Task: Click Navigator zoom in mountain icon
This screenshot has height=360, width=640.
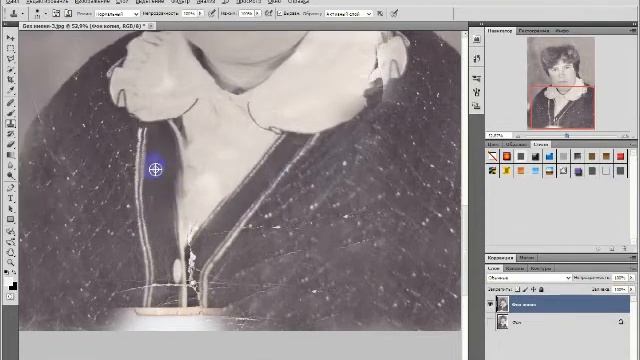Action: (625, 136)
